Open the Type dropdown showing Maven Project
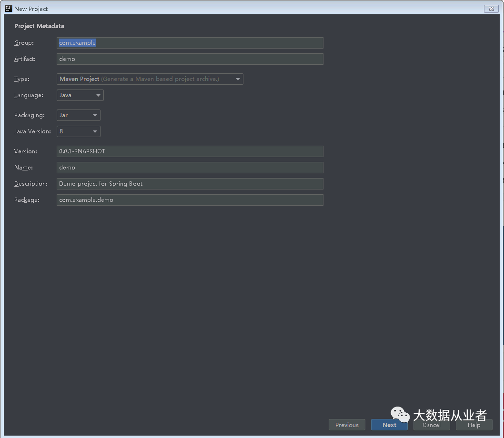504x438 pixels. (150, 79)
